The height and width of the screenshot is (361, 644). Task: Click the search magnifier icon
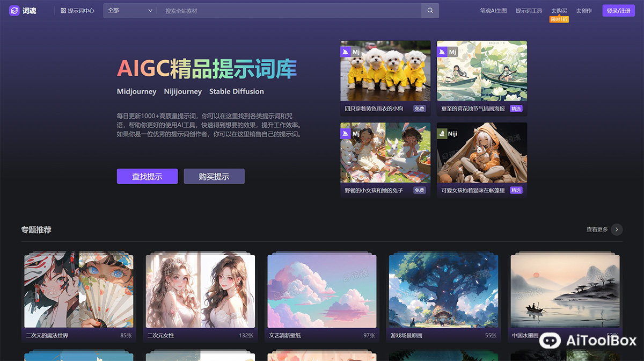430,11
